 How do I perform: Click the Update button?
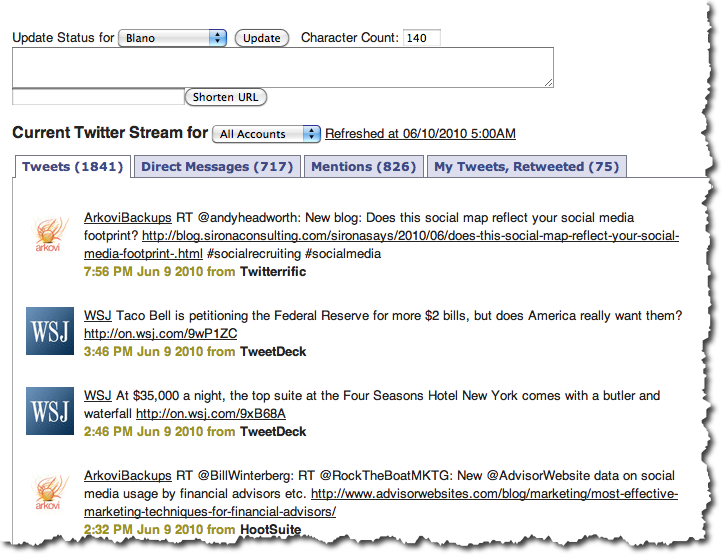(261, 38)
